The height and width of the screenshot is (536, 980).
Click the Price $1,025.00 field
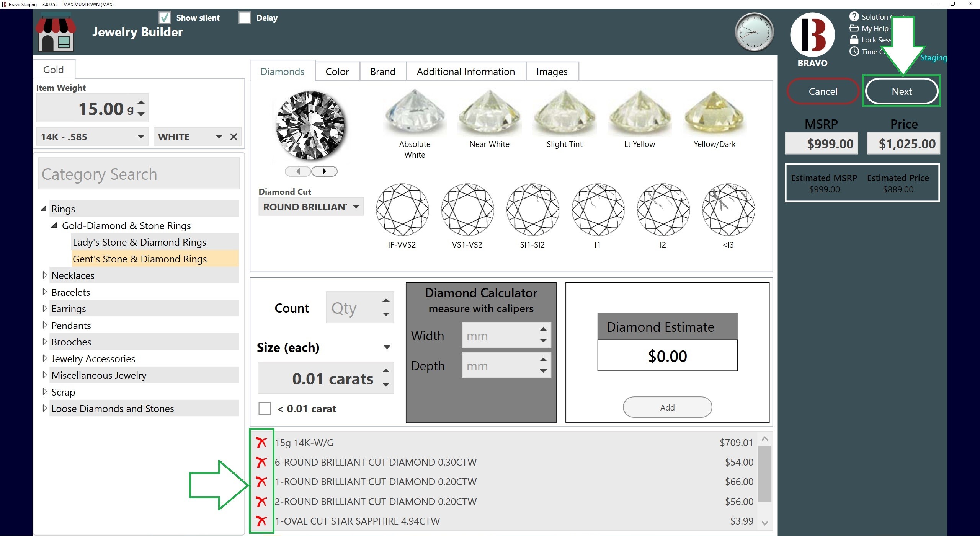point(903,144)
